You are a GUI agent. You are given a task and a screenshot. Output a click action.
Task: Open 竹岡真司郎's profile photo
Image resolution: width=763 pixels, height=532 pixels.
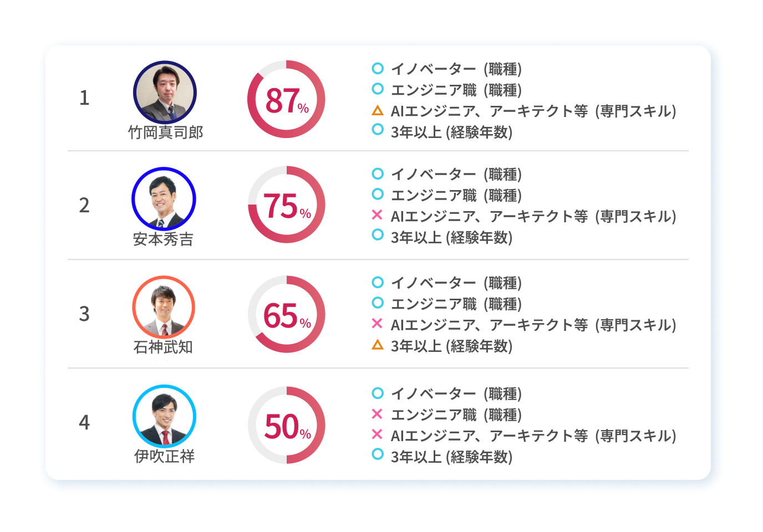[x=165, y=92]
